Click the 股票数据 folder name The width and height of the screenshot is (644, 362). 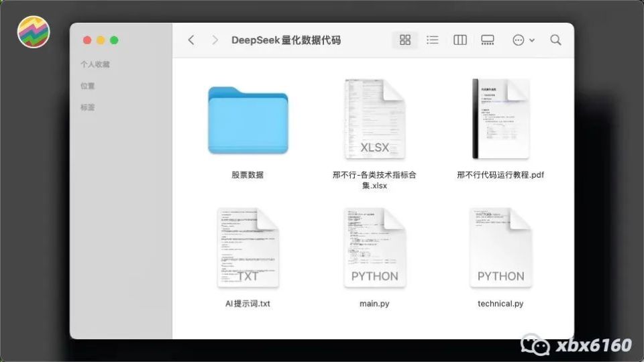pyautogui.click(x=248, y=175)
